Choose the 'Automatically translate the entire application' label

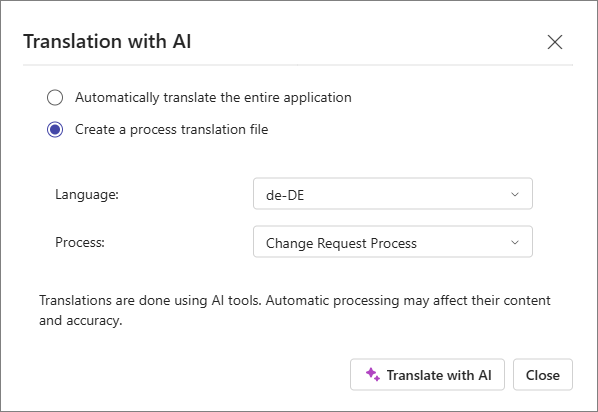[x=213, y=98]
